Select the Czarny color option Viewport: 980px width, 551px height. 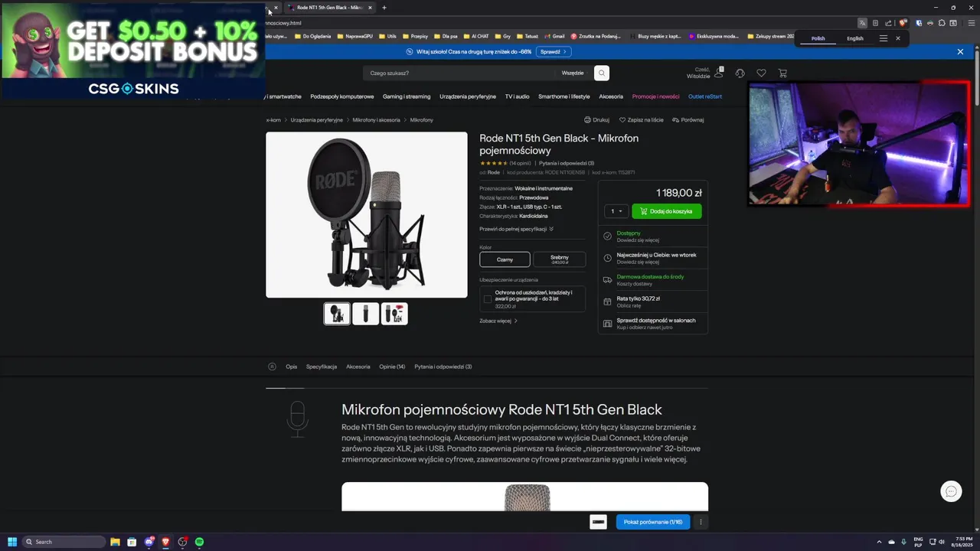505,259
